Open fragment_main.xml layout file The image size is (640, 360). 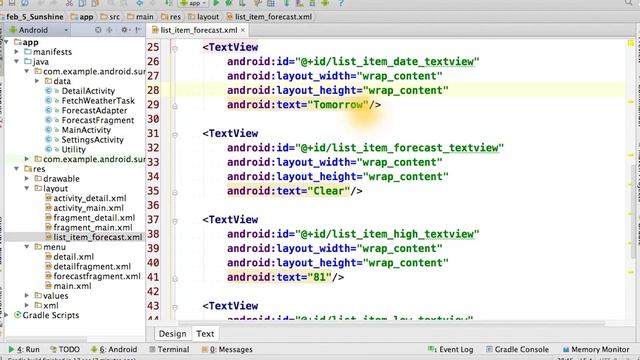(x=93, y=227)
